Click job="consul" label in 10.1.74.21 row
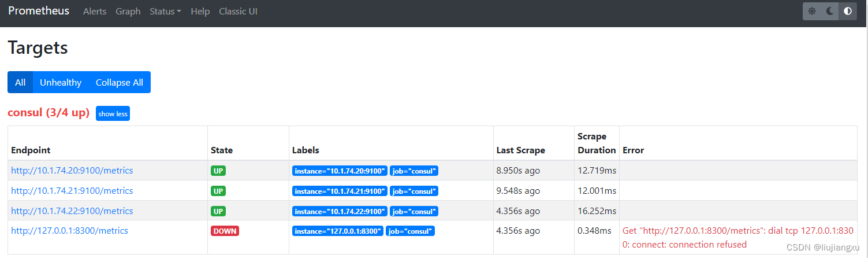The width and height of the screenshot is (868, 258). (414, 191)
